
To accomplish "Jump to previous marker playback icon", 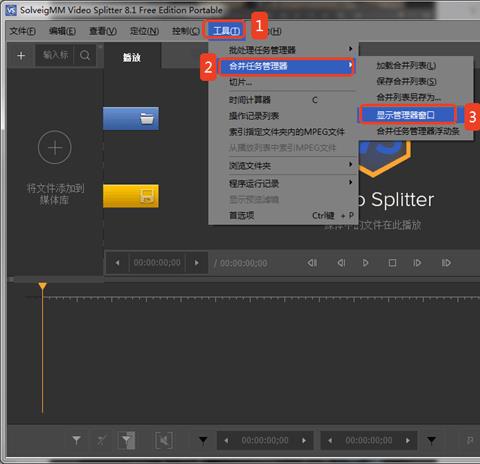I will click(x=312, y=263).
